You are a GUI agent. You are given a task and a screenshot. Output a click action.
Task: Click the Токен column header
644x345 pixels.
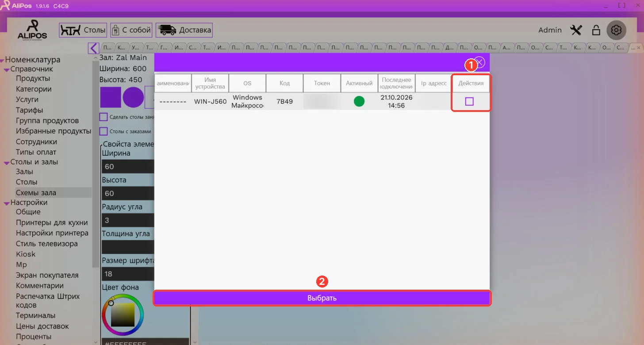(x=322, y=83)
